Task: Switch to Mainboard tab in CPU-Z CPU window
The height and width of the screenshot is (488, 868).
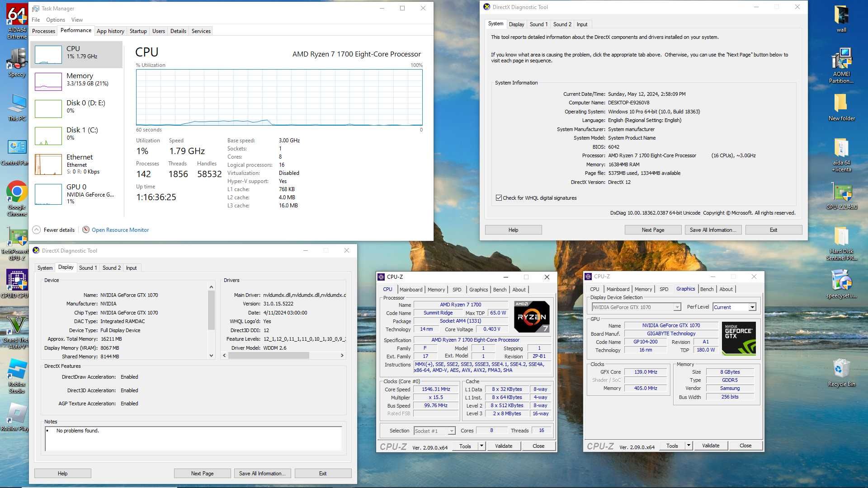Action: [411, 290]
